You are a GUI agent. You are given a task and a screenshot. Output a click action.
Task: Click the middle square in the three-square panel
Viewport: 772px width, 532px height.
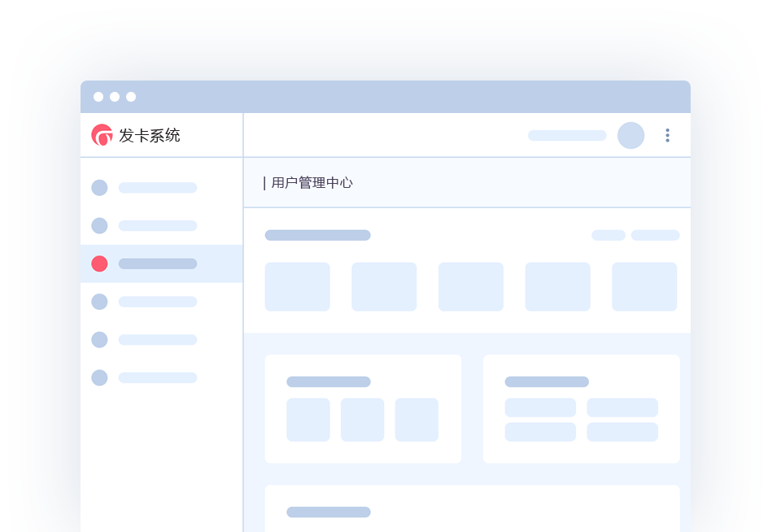tap(362, 420)
